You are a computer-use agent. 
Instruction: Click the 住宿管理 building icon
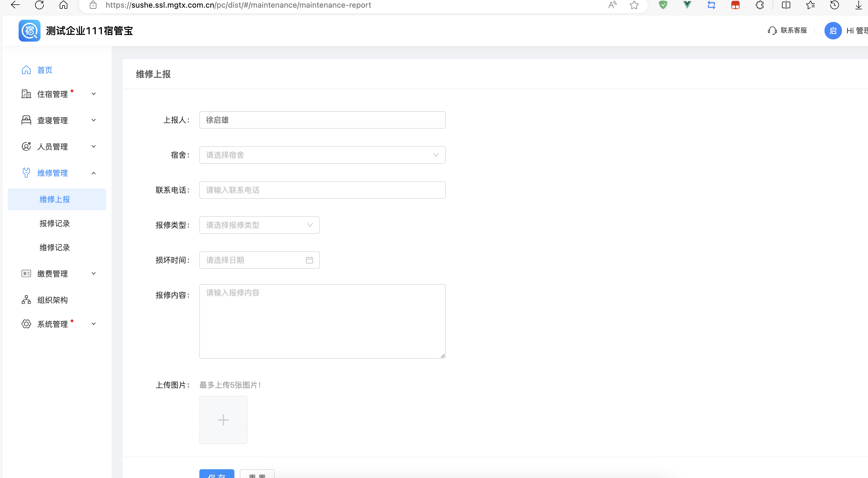[26, 94]
